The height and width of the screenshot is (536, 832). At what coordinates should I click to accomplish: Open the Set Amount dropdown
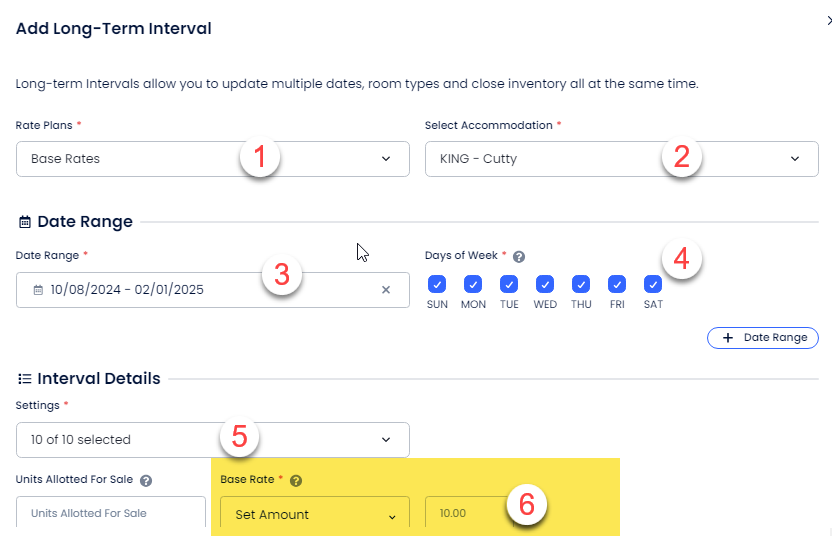pos(314,514)
